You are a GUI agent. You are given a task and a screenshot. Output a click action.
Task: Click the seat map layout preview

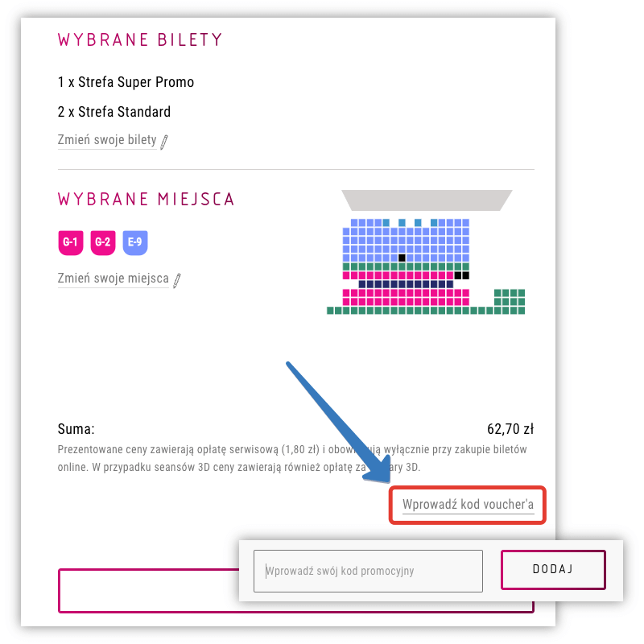(427, 254)
